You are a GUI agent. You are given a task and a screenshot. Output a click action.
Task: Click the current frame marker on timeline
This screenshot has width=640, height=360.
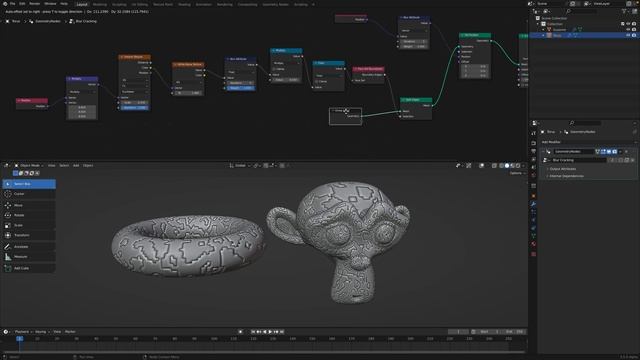[19, 339]
